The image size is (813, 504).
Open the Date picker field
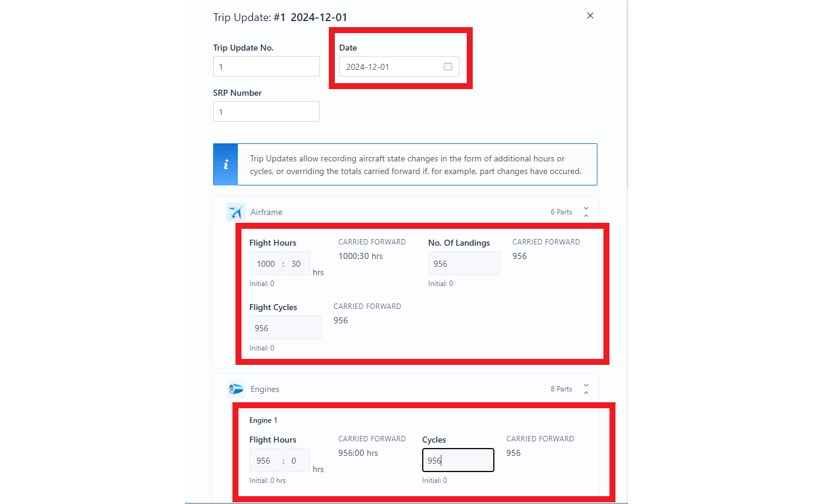391,67
